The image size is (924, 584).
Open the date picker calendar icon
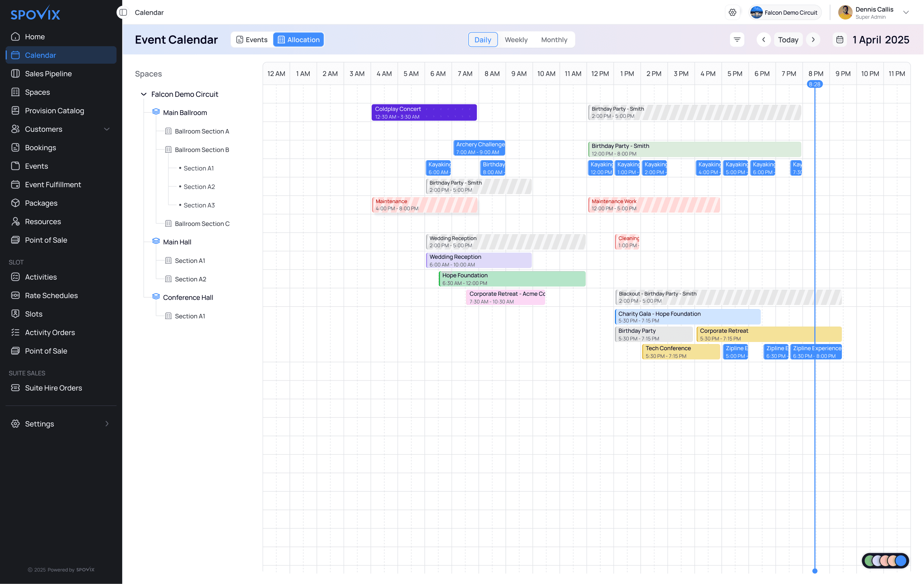(x=840, y=39)
